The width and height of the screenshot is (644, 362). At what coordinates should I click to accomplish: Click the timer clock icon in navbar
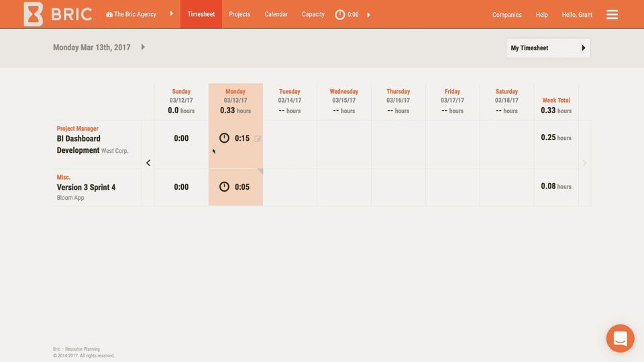[339, 14]
